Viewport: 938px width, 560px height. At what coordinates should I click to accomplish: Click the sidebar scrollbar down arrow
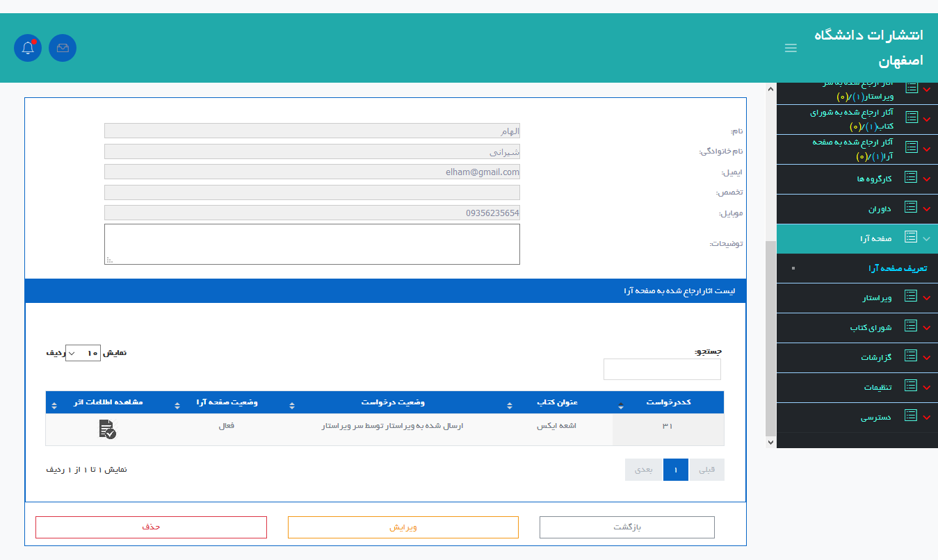pyautogui.click(x=770, y=442)
